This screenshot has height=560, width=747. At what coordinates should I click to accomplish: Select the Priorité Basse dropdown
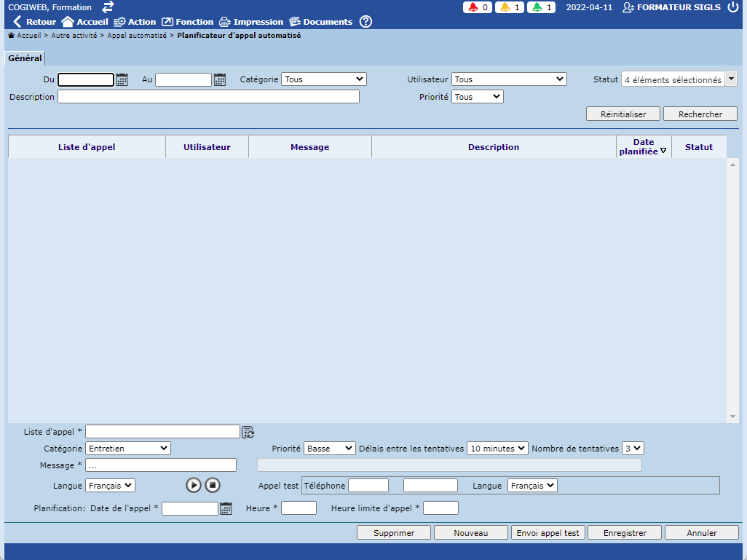coord(330,449)
